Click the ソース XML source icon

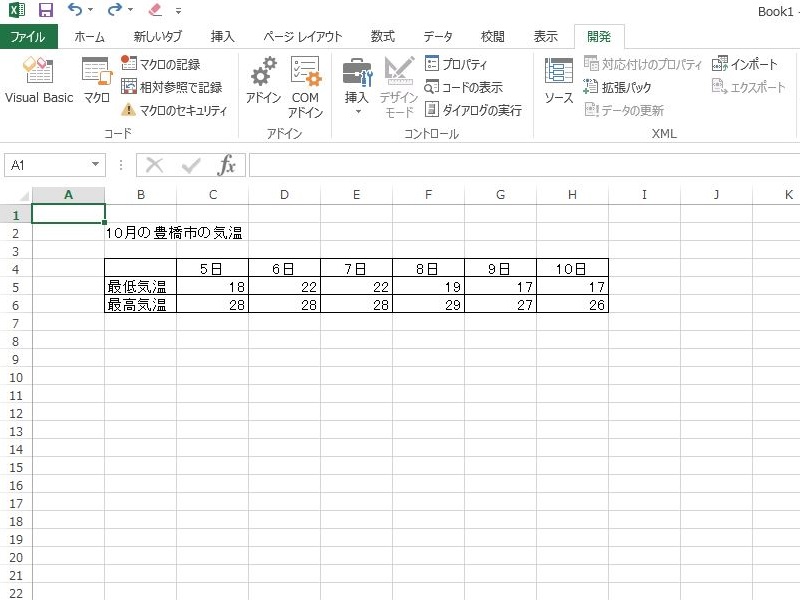click(558, 80)
